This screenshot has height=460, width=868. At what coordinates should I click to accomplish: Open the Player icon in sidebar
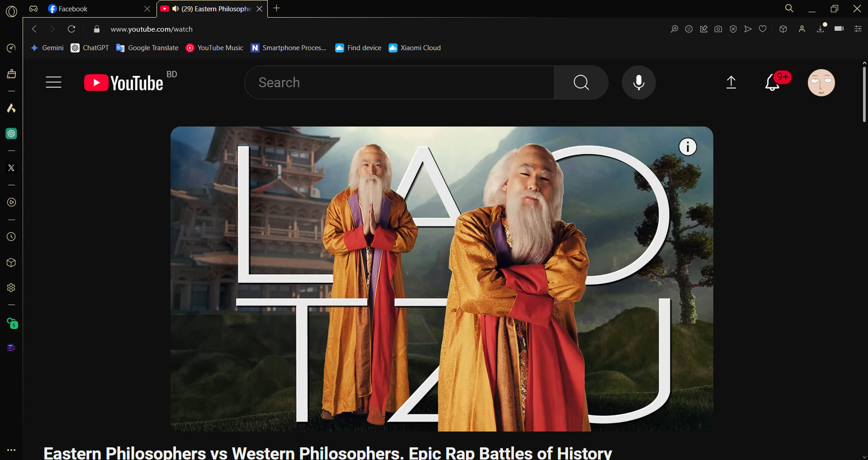pyautogui.click(x=11, y=202)
